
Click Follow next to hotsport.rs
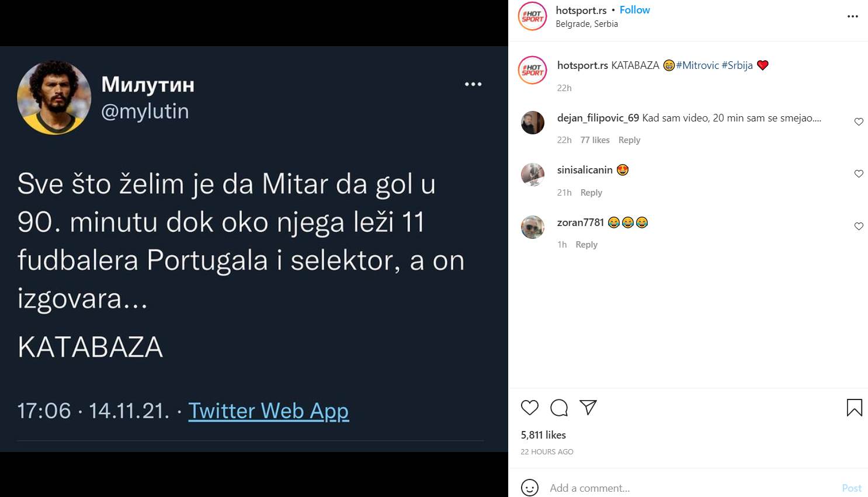pos(634,10)
